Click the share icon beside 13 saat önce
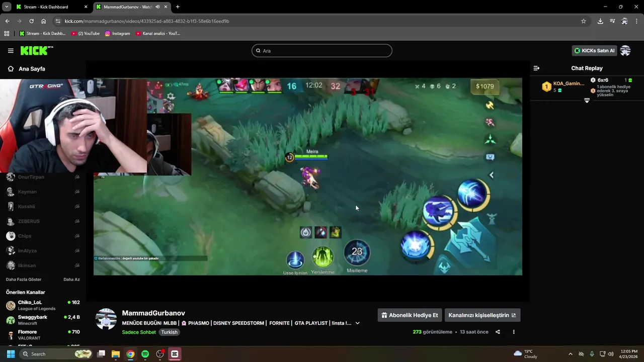The height and width of the screenshot is (362, 644). tap(498, 332)
